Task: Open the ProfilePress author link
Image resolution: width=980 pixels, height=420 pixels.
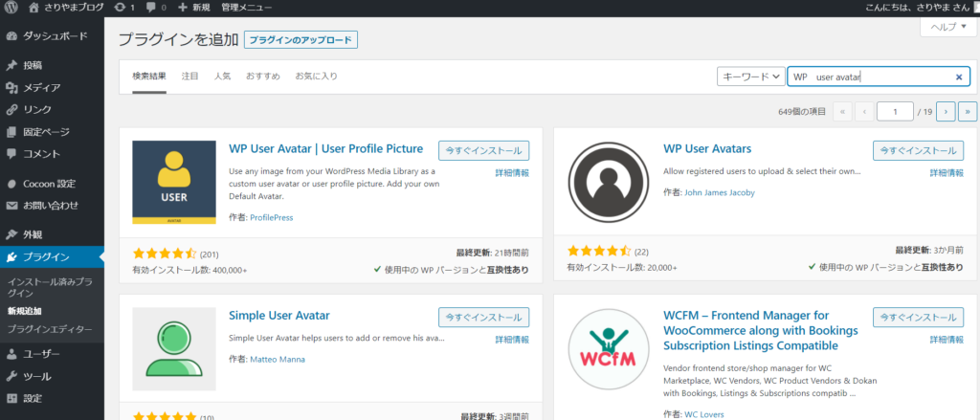Action: click(x=271, y=217)
